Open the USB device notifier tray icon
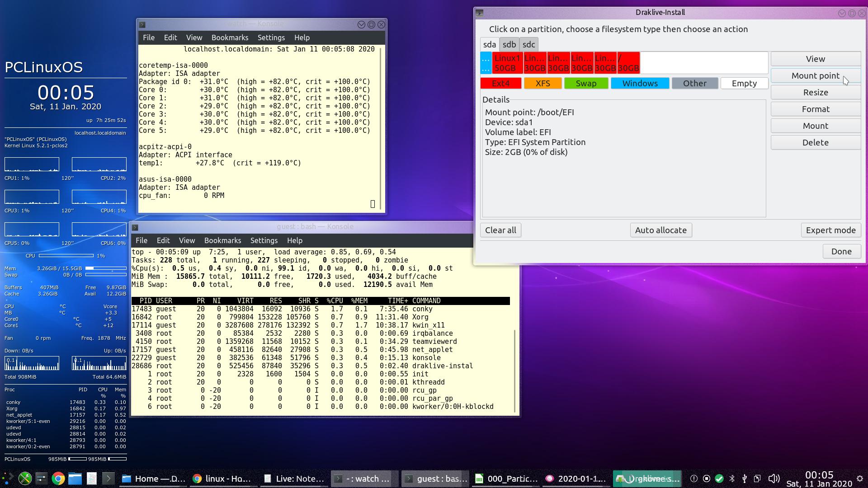Image resolution: width=868 pixels, height=488 pixels. tap(745, 479)
